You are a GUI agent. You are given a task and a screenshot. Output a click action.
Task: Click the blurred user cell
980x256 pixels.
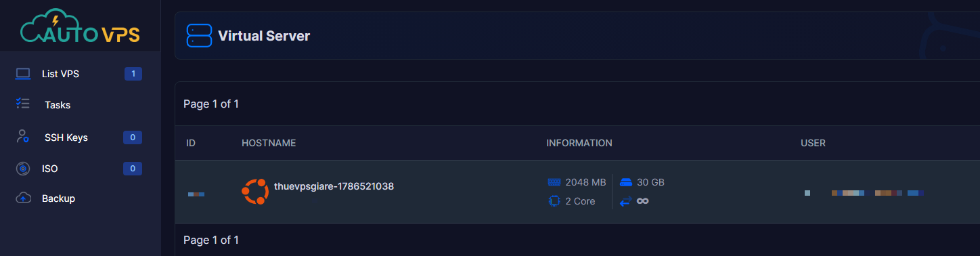pyautogui.click(x=864, y=194)
